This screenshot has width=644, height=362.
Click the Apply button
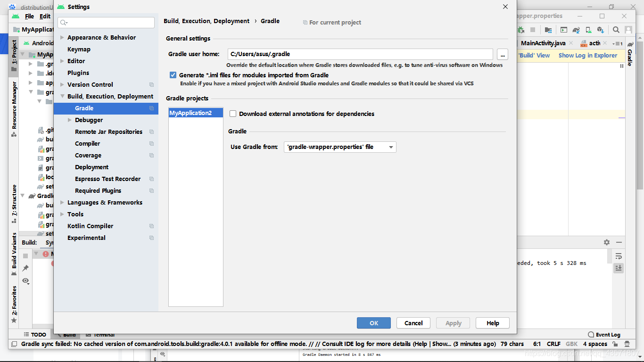pos(453,323)
